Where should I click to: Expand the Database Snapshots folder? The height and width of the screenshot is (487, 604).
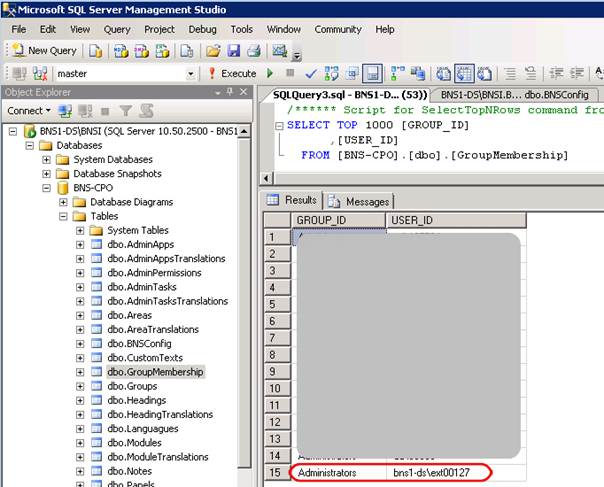point(46,174)
